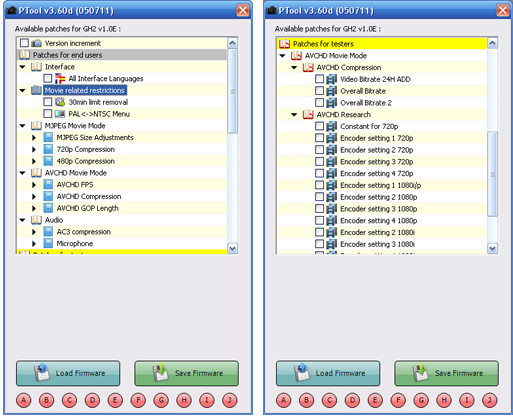Image resolution: width=513 pixels, height=418 pixels.
Task: Click the film icon for Encoder setting 4 1080p
Action: (332, 220)
